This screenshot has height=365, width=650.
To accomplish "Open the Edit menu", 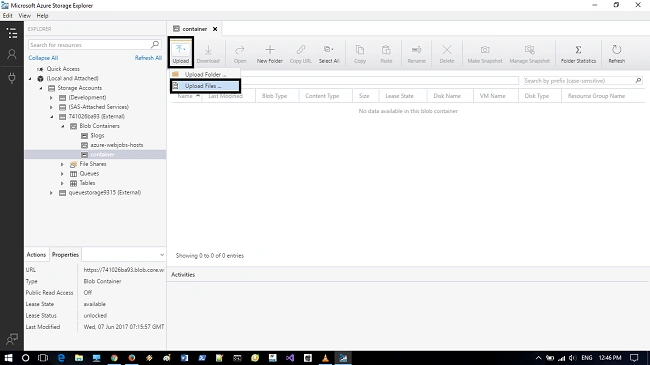I will pos(7,16).
